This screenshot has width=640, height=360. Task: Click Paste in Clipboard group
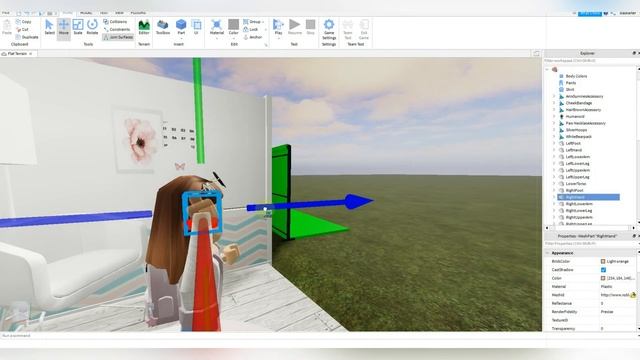tap(7, 27)
